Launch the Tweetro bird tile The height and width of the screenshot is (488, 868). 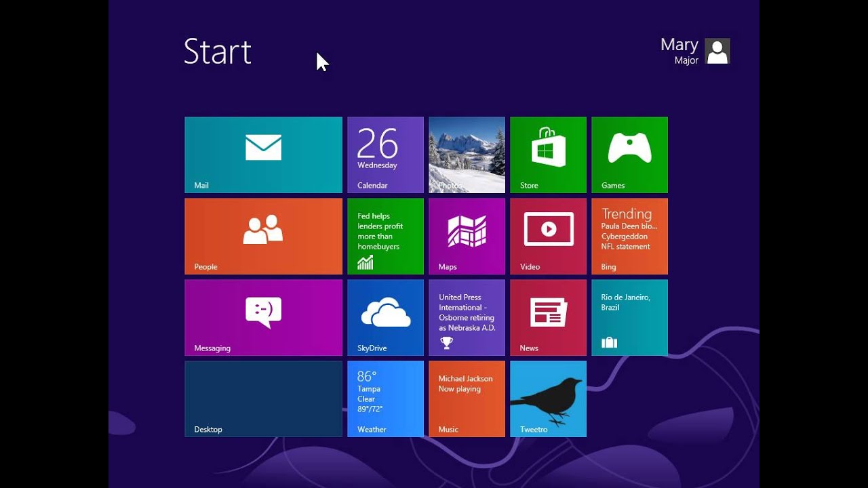tap(548, 399)
